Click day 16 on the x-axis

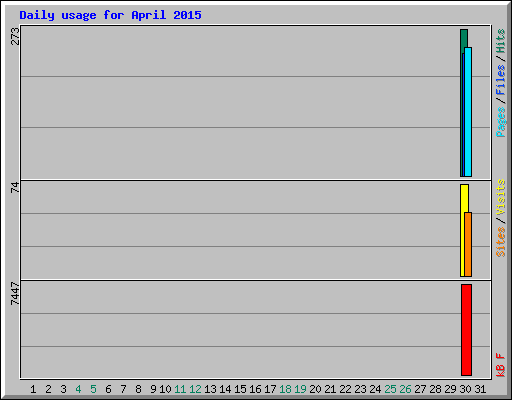click(x=255, y=389)
